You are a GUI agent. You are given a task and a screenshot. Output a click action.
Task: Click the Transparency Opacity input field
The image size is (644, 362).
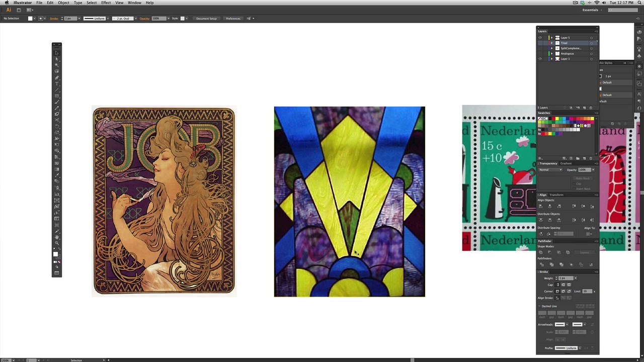[584, 170]
